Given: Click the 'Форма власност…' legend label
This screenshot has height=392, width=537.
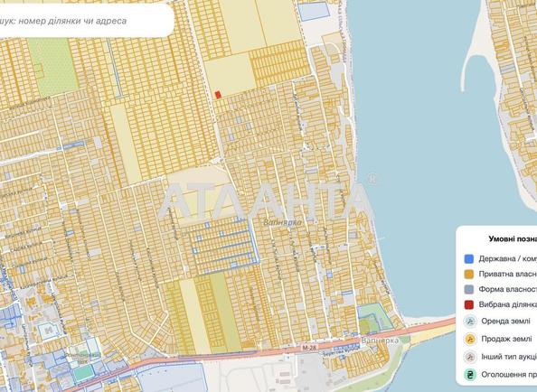Looking at the screenshot, I should 508,289.
